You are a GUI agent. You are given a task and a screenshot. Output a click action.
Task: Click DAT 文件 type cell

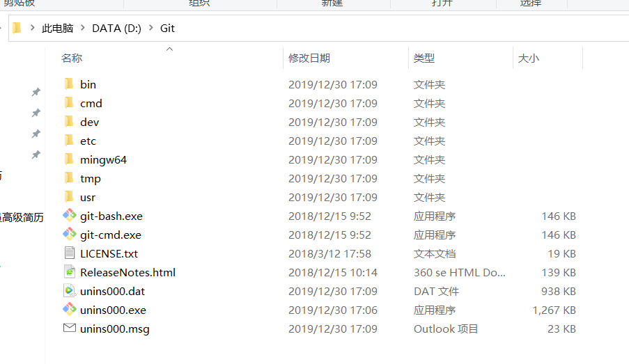coord(437,292)
